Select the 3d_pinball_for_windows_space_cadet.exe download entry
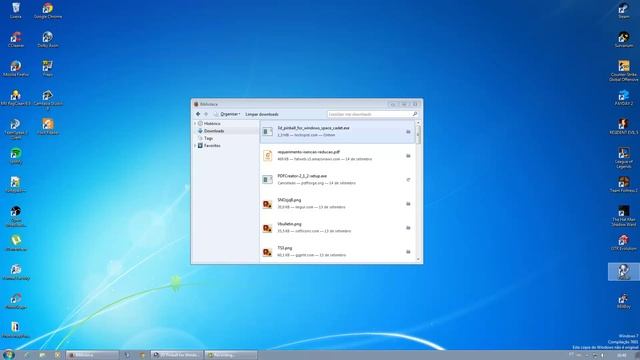640x360 pixels. [338, 131]
